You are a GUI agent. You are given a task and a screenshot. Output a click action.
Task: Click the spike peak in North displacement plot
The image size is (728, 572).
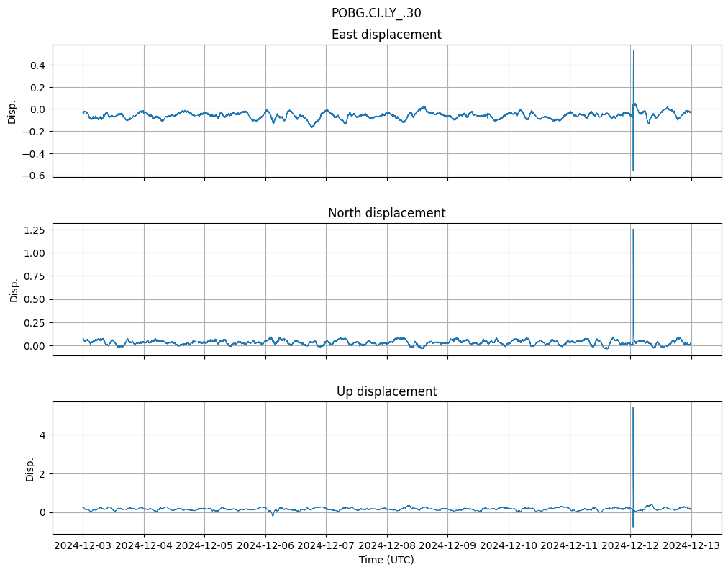(632, 230)
